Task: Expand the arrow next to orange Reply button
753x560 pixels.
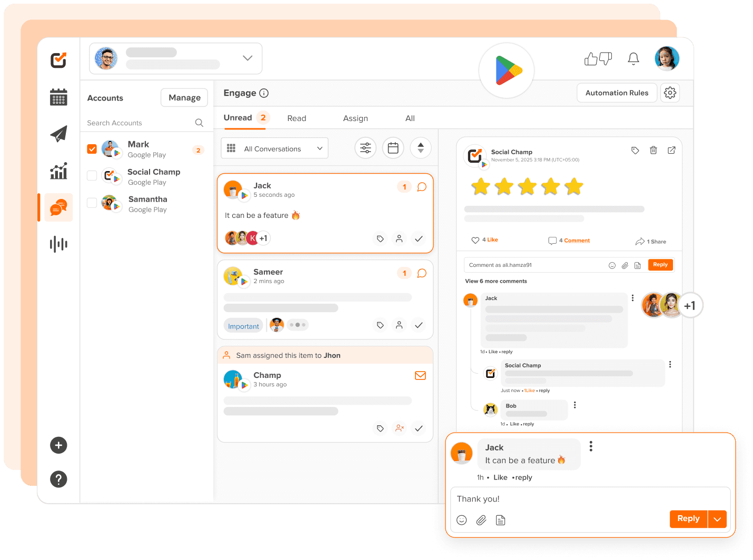Action: 717,519
